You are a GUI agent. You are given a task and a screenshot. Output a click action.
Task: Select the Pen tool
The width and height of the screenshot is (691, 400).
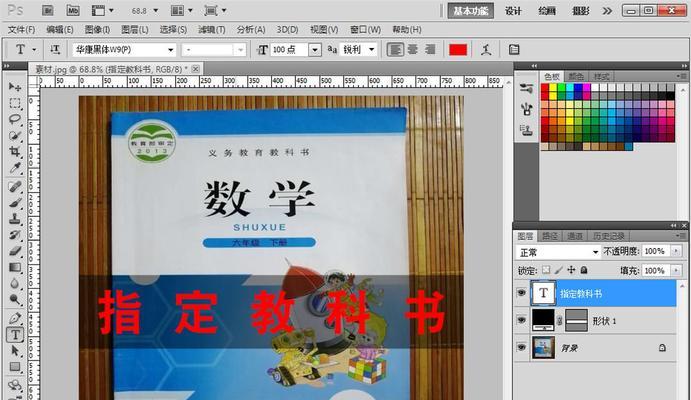[x=15, y=318]
